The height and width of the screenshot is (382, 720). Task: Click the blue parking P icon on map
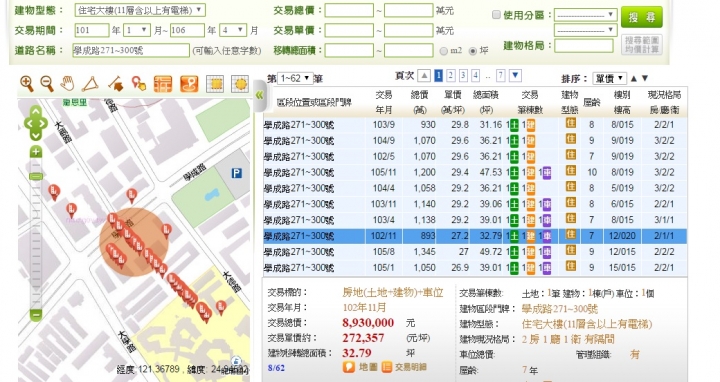pos(236,173)
